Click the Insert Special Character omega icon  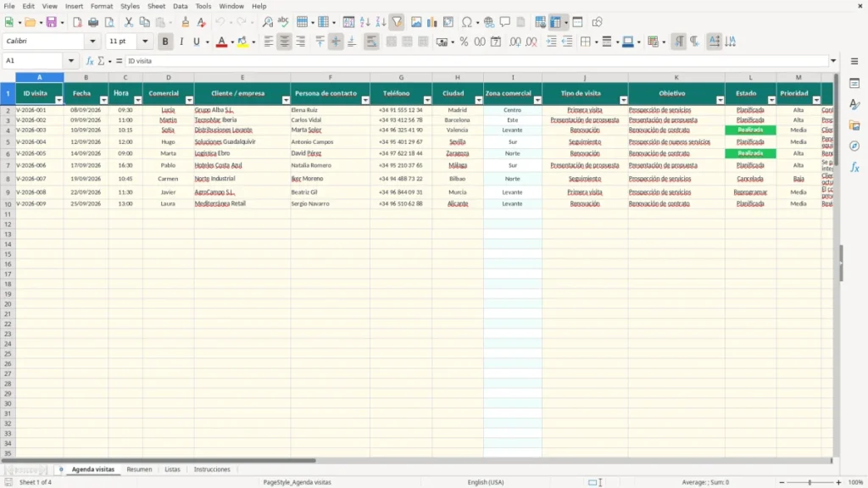(x=467, y=22)
